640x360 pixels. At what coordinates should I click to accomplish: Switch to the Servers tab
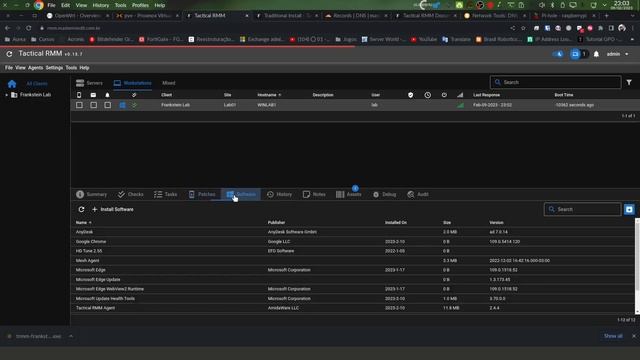click(89, 83)
